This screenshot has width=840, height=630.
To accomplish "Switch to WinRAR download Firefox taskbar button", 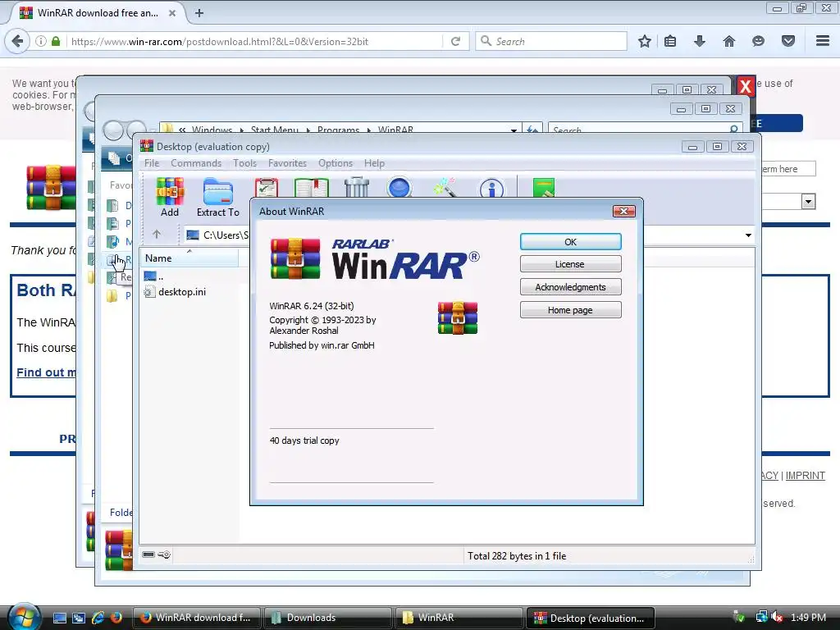I will [x=196, y=618].
